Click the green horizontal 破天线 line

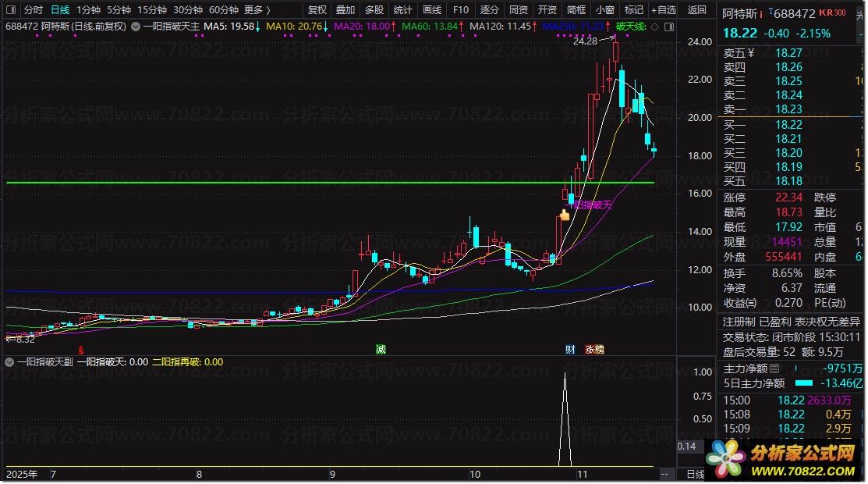[x=331, y=183]
